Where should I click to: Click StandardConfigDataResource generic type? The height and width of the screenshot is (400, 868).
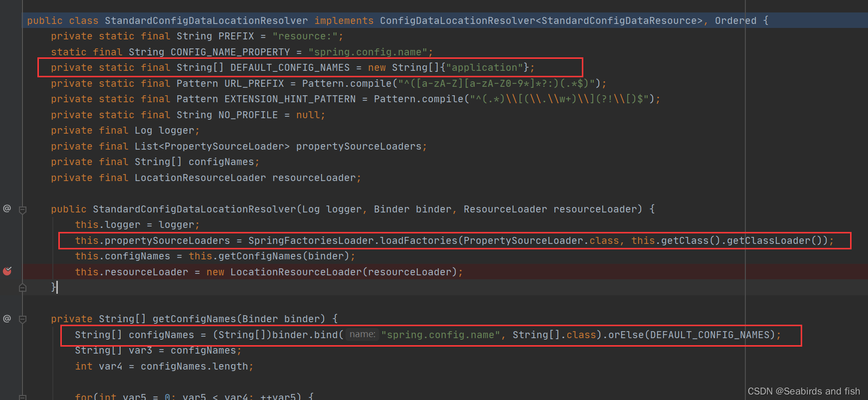click(x=619, y=20)
